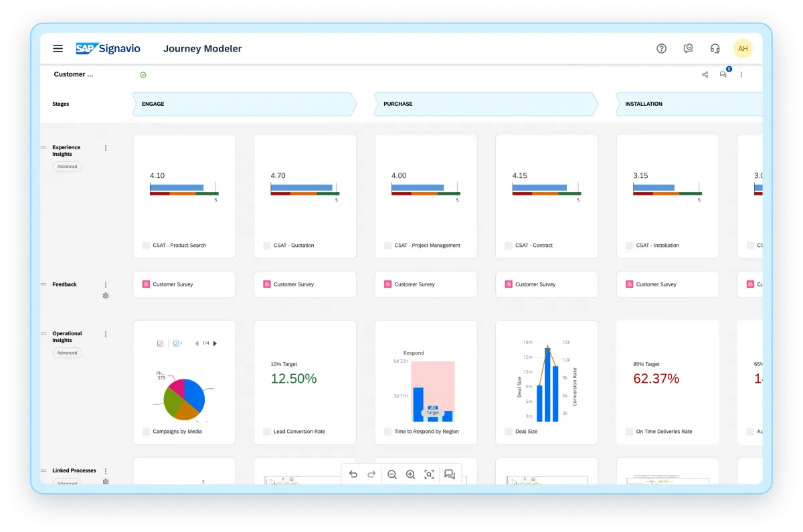Open the support headset icon
This screenshot has width=803, height=532.
click(715, 48)
